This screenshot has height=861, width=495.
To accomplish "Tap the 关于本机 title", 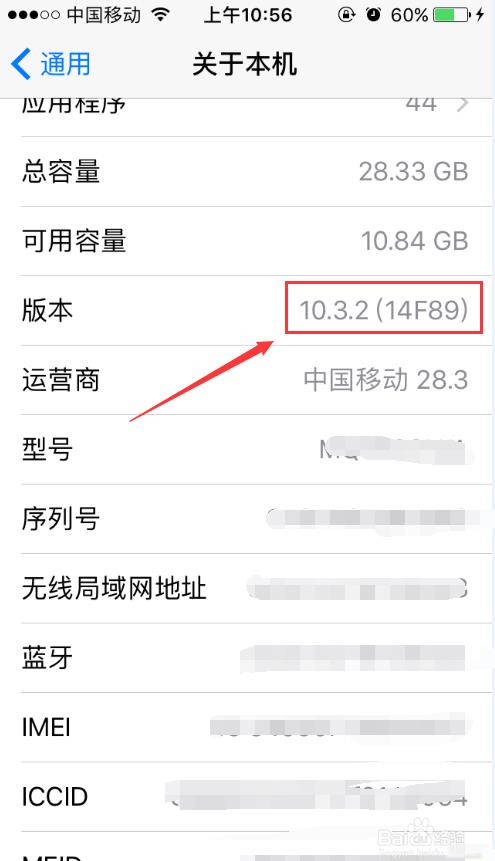I will click(245, 64).
